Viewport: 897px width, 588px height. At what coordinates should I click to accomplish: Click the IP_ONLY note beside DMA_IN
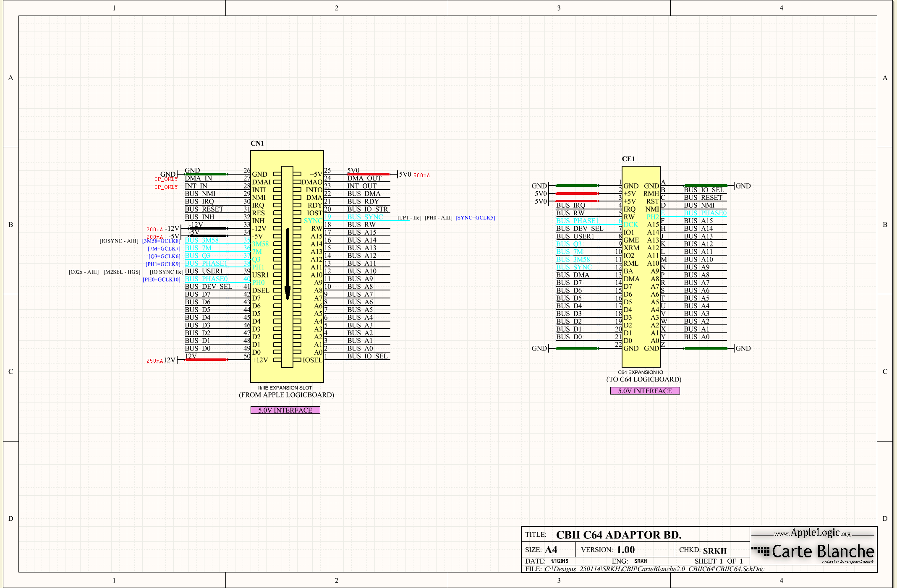tap(166, 179)
